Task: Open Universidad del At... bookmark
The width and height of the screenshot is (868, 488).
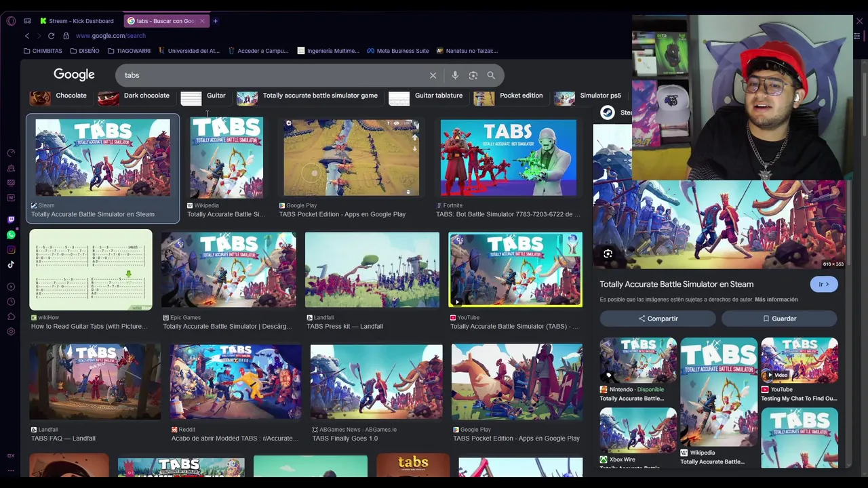Action: (189, 51)
